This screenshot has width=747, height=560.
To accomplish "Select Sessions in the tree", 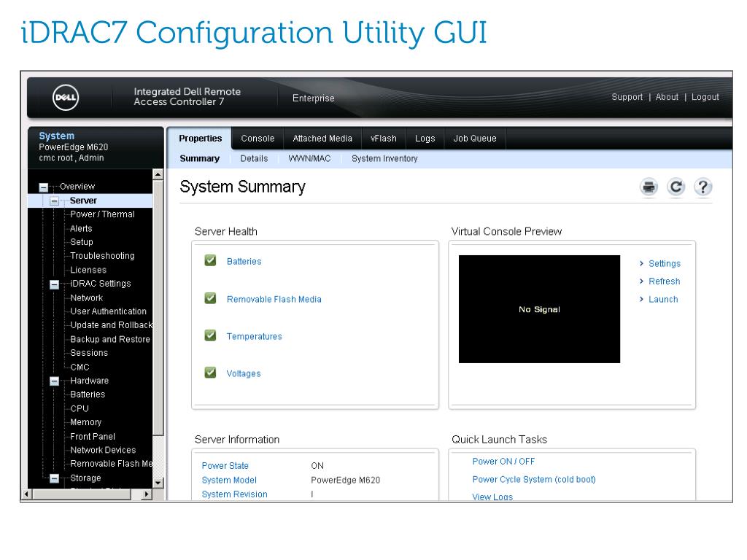I will [88, 353].
